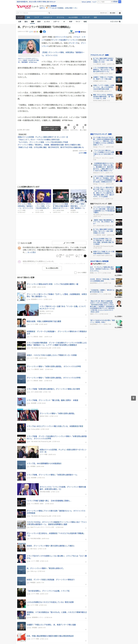Share the top comment on X

(x=85, y=256)
